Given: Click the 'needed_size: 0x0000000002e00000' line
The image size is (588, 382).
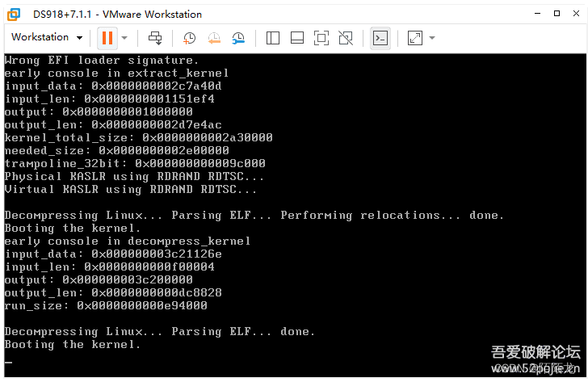Looking at the screenshot, I should coord(116,151).
